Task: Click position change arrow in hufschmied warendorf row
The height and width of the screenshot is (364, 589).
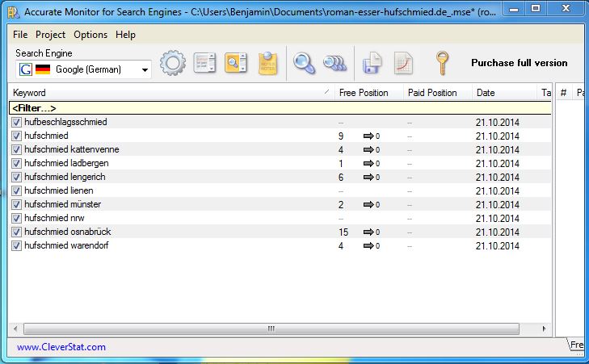Action: (x=368, y=246)
